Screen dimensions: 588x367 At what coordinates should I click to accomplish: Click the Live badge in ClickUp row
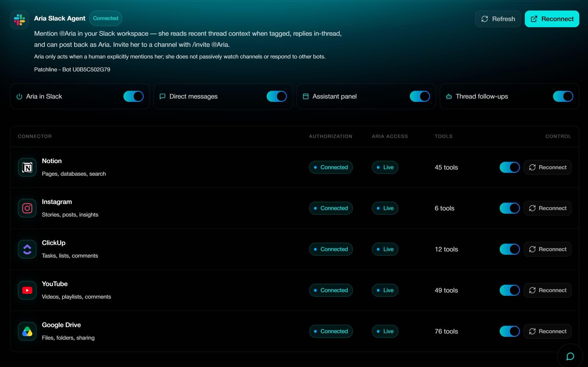385,249
